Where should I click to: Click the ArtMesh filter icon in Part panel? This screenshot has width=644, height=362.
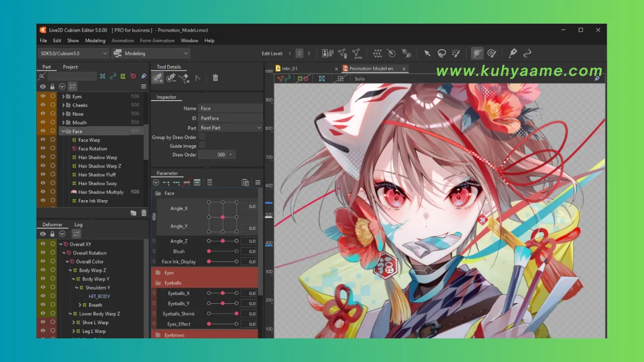(103, 76)
